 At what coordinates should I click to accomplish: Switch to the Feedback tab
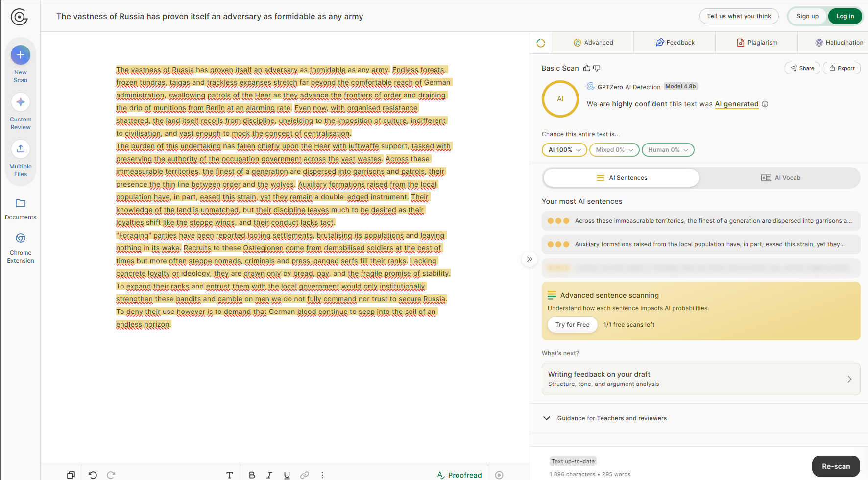(675, 43)
